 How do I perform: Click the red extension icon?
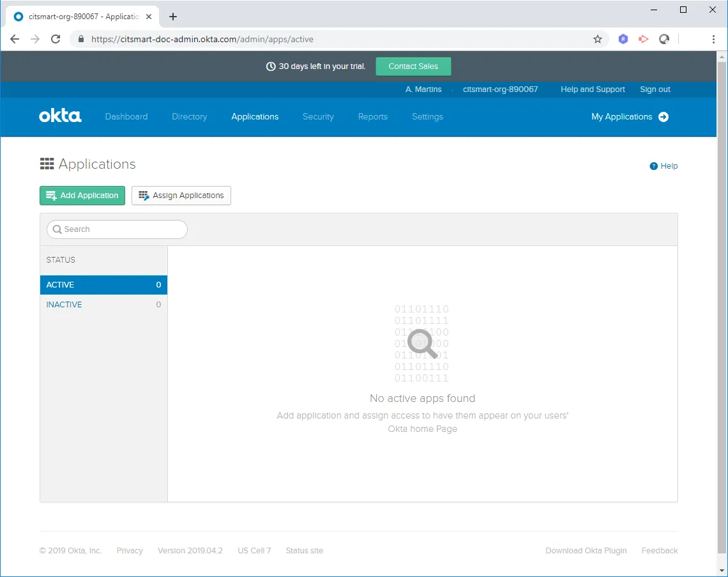coord(644,39)
